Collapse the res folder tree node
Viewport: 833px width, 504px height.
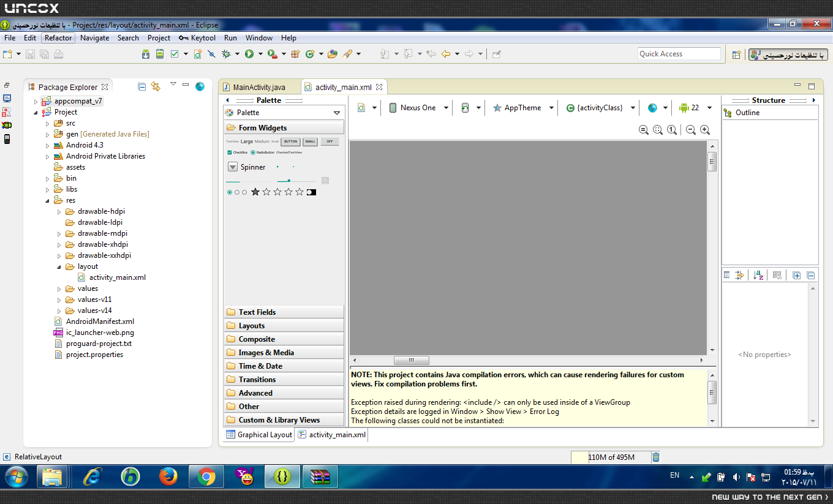tap(48, 200)
